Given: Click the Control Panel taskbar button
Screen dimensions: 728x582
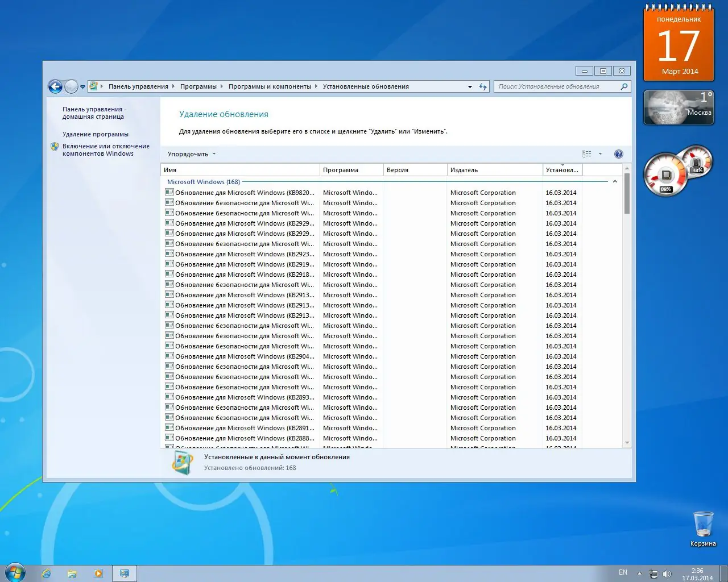Looking at the screenshot, I should [x=125, y=573].
